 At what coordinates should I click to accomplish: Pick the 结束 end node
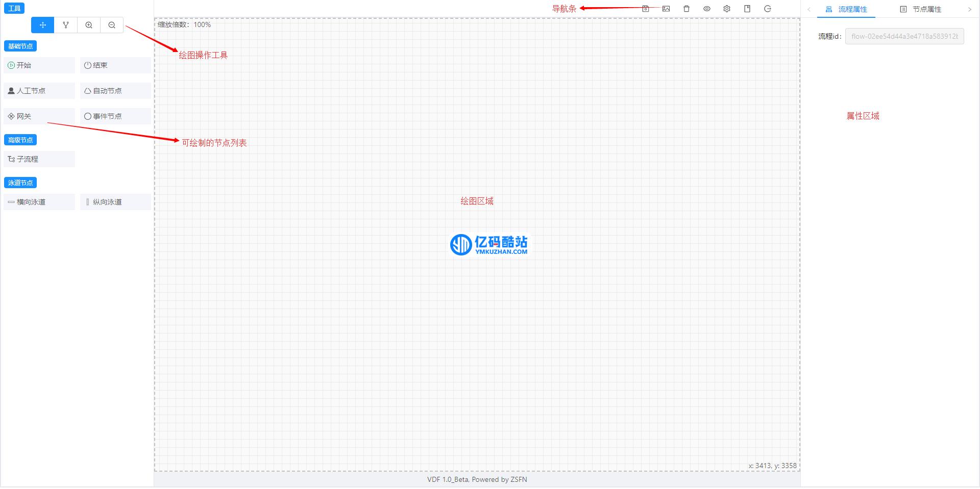(115, 65)
